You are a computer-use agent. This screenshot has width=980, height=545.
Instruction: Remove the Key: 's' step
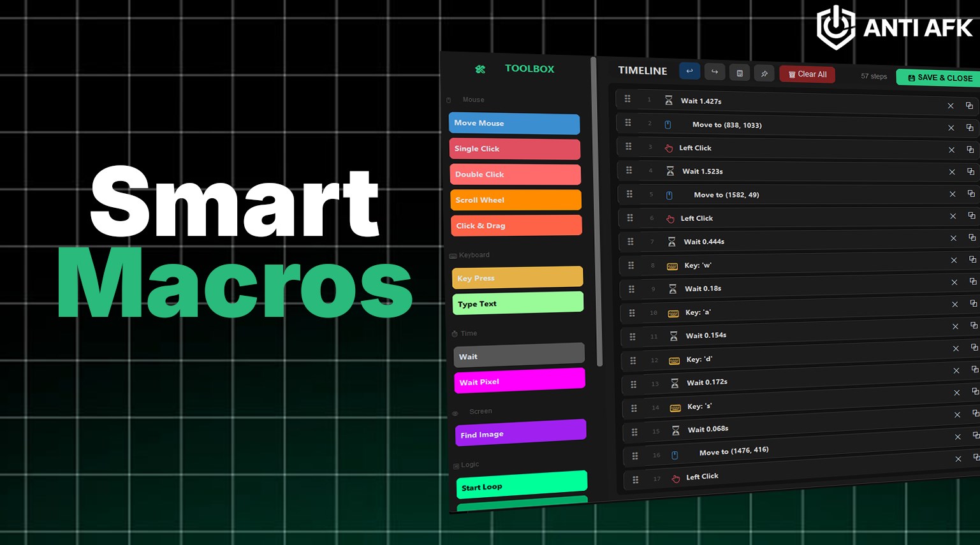click(957, 393)
